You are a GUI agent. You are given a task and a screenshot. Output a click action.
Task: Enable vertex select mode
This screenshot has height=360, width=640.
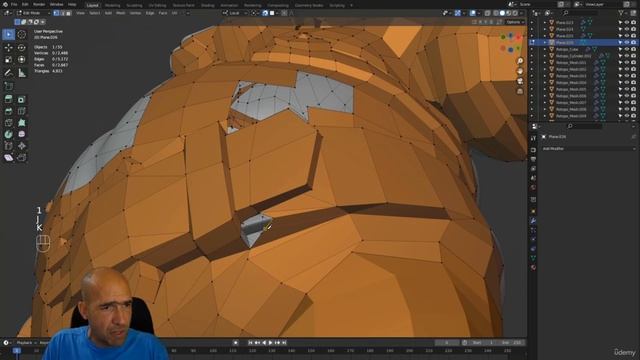[x=56, y=13]
